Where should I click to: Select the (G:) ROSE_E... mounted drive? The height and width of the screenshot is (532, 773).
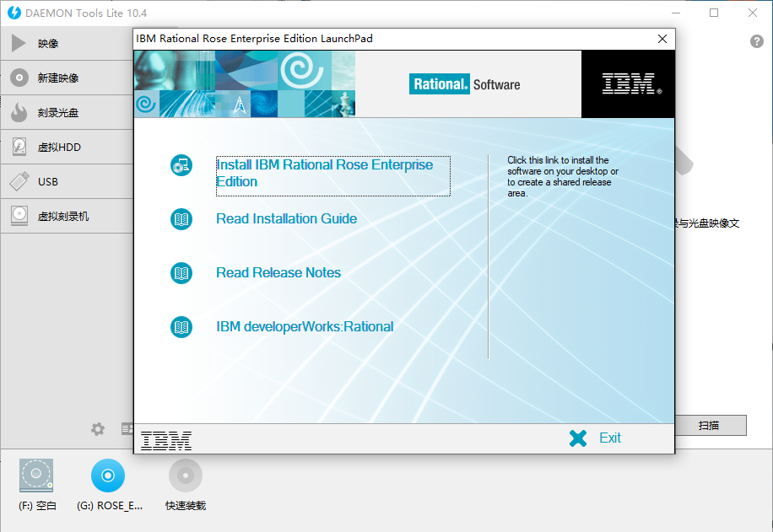point(109,485)
